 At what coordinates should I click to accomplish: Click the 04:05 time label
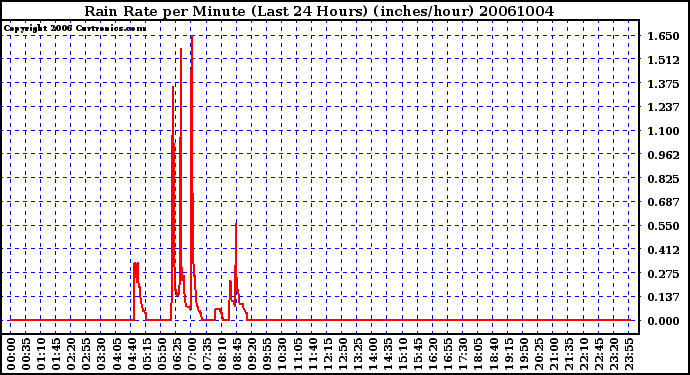pyautogui.click(x=116, y=354)
